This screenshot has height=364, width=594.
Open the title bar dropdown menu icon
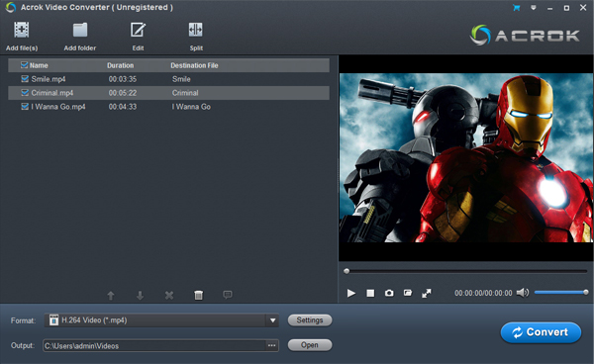(534, 8)
